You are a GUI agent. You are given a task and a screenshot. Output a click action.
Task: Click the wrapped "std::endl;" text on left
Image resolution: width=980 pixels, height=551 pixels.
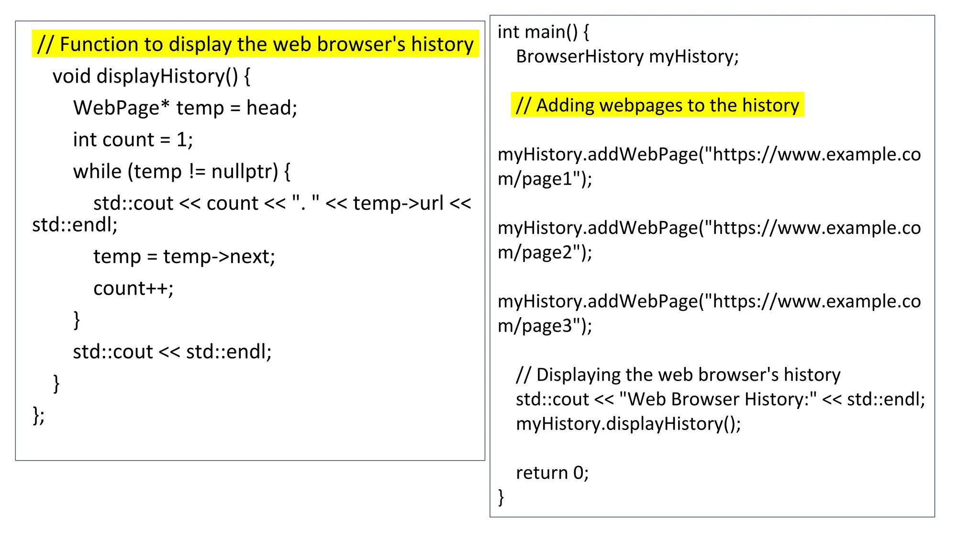coord(75,225)
